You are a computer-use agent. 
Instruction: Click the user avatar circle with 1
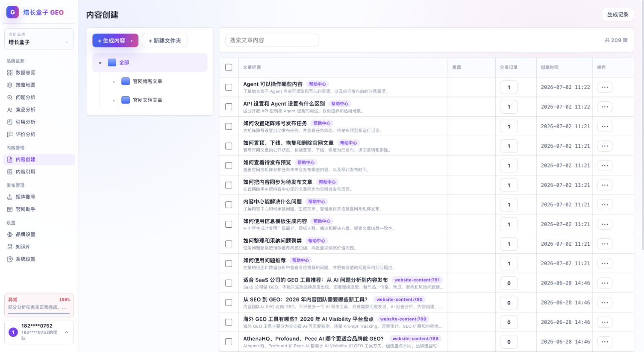tap(13, 332)
